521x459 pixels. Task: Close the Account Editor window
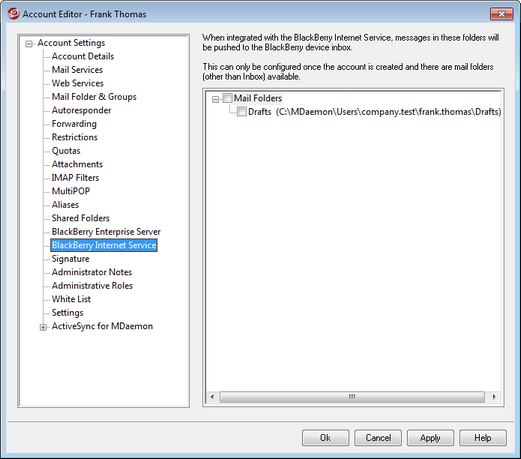501,14
